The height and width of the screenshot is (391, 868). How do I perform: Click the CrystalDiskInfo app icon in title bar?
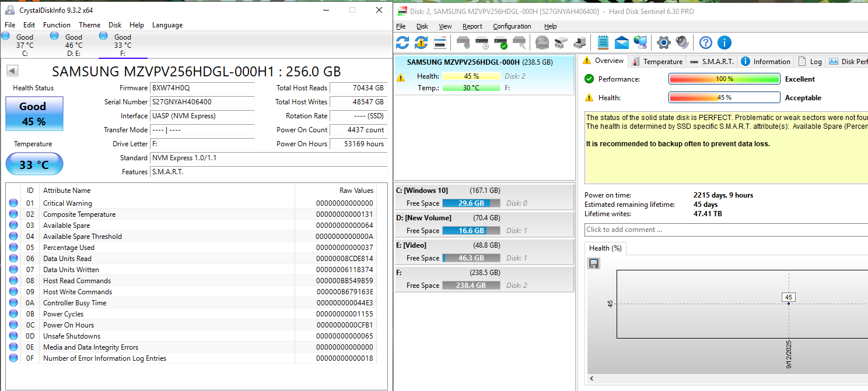pyautogui.click(x=9, y=10)
